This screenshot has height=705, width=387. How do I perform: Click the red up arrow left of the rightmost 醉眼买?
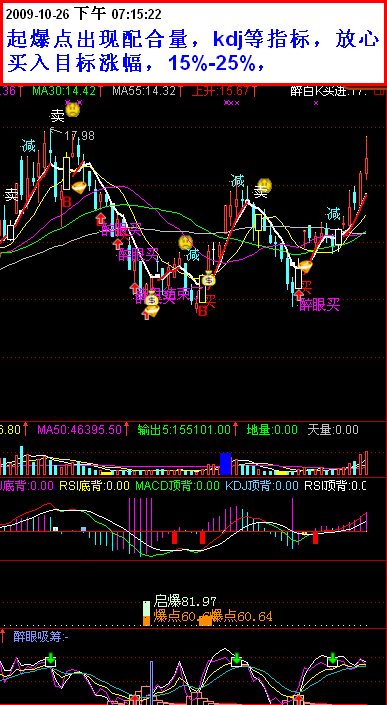pyautogui.click(x=298, y=295)
